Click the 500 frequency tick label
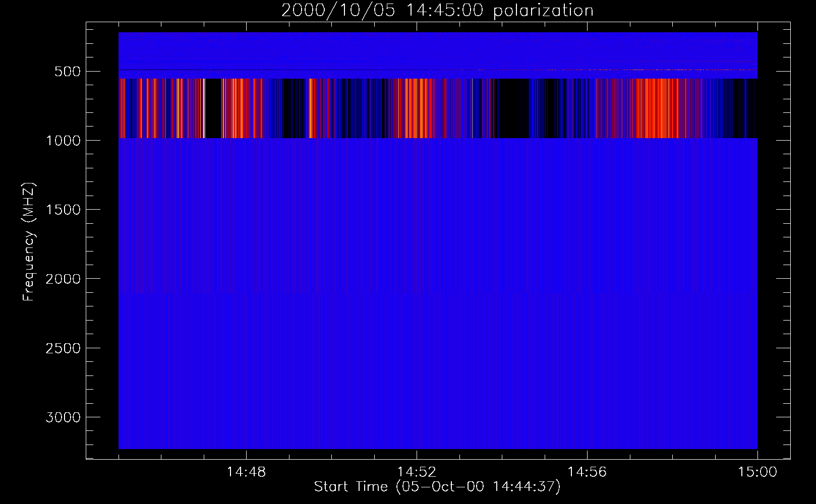This screenshot has height=504, width=816. pos(68,72)
